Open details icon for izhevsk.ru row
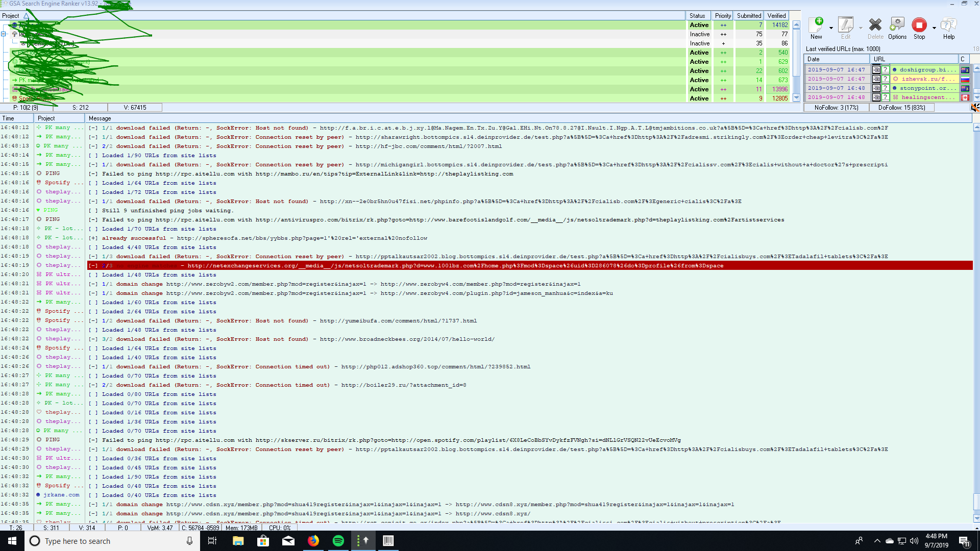This screenshot has height=551, width=980. coord(876,79)
